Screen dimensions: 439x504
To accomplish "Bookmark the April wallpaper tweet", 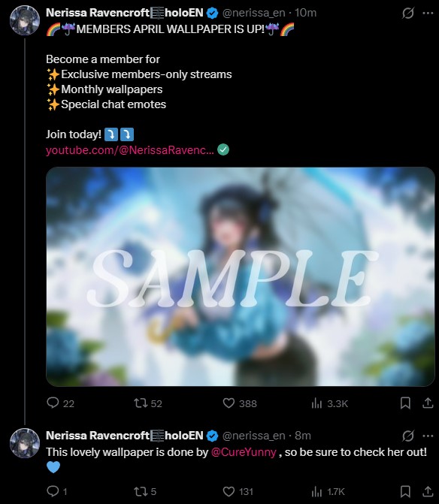I will coord(405,403).
